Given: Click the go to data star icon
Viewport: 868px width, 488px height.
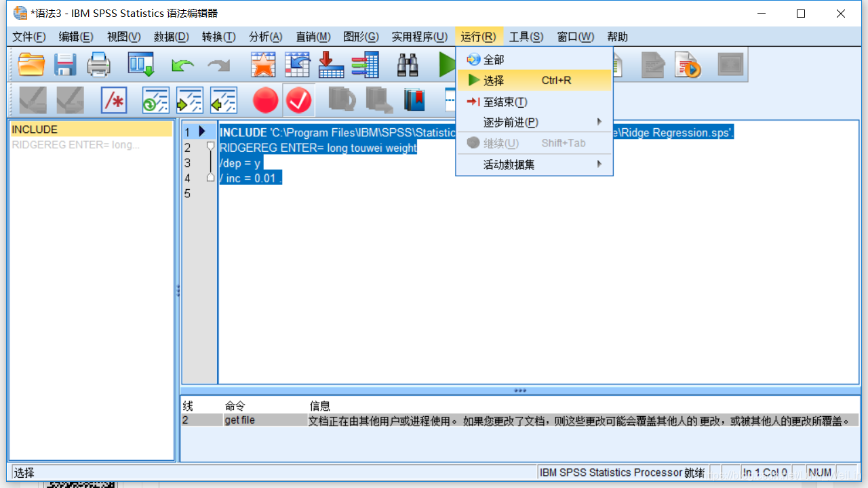Looking at the screenshot, I should pyautogui.click(x=263, y=64).
